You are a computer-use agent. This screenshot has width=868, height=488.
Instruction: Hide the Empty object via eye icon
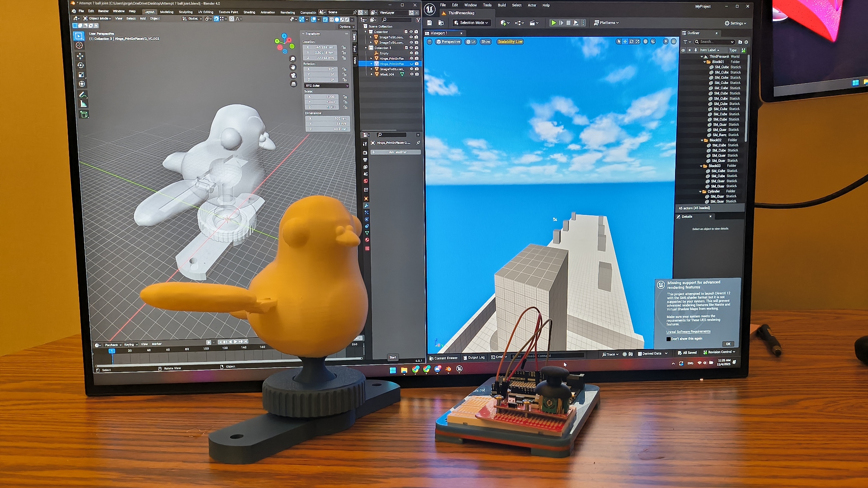click(411, 53)
